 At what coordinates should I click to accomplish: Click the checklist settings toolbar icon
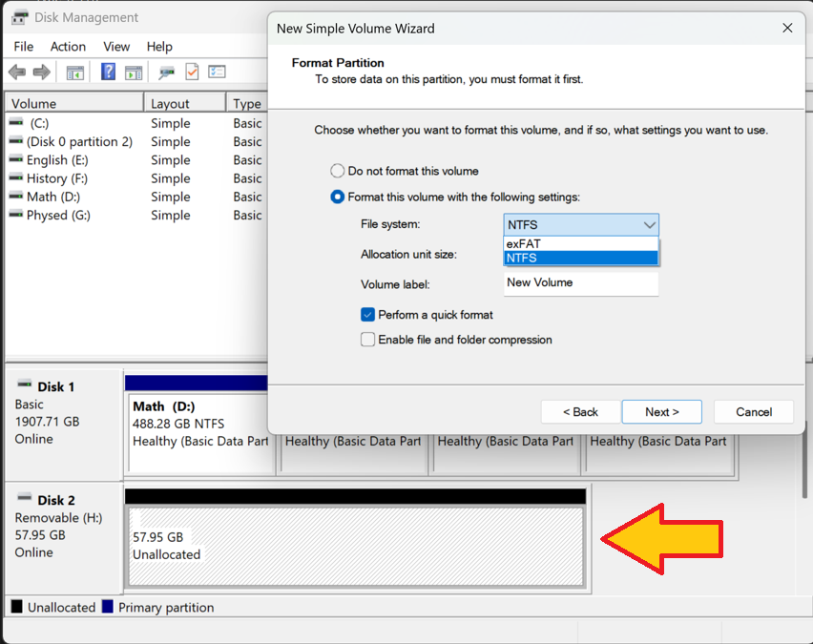tap(217, 73)
